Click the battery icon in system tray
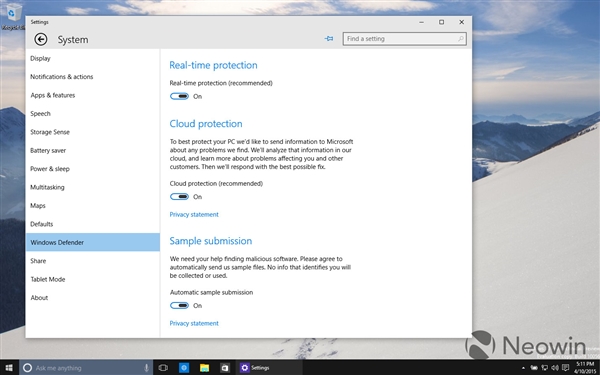This screenshot has height=375, width=600. coord(534,368)
